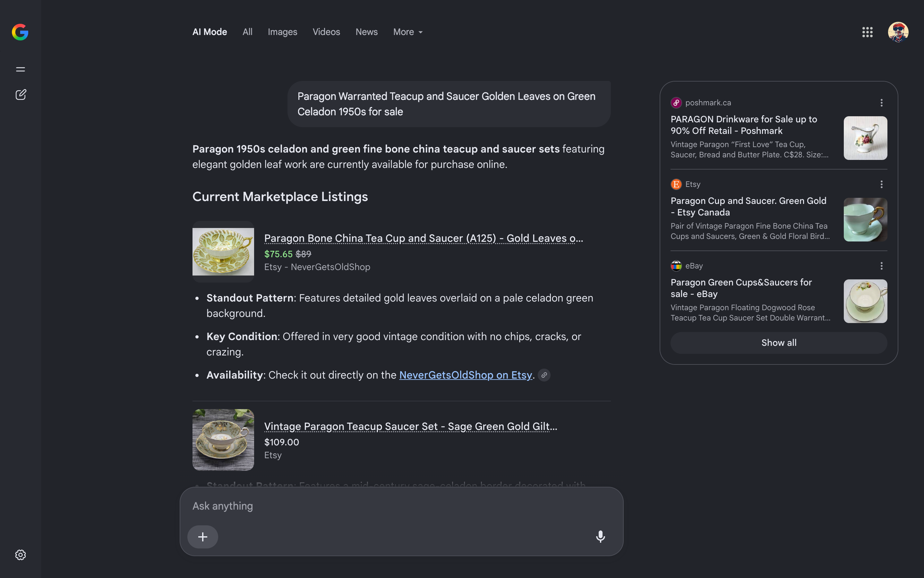
Task: Open the account profile avatar
Action: [x=898, y=32]
